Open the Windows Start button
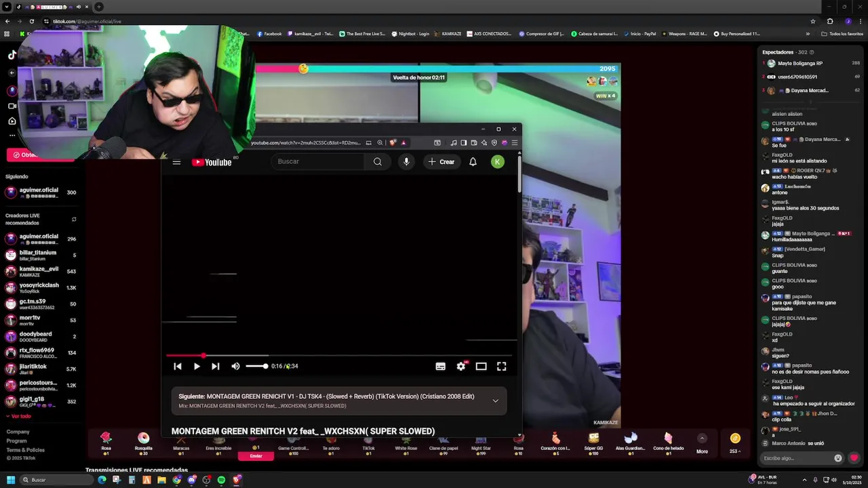 (10, 480)
